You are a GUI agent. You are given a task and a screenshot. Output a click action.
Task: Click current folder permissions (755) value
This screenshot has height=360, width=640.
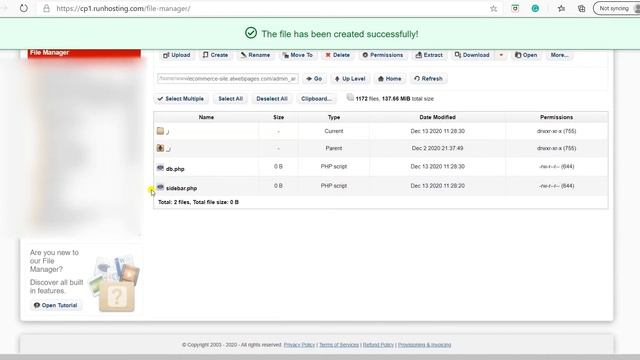[x=556, y=131]
